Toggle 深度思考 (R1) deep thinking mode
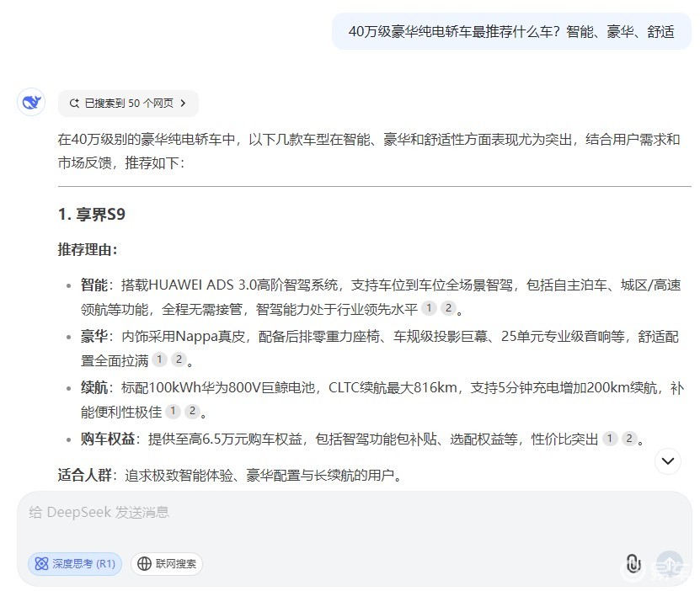The image size is (700, 591). coord(75,564)
